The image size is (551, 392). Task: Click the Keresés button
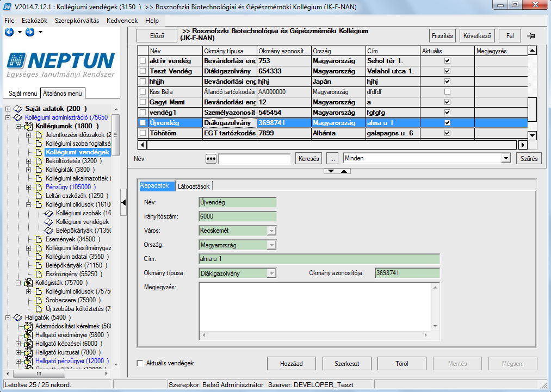309,158
